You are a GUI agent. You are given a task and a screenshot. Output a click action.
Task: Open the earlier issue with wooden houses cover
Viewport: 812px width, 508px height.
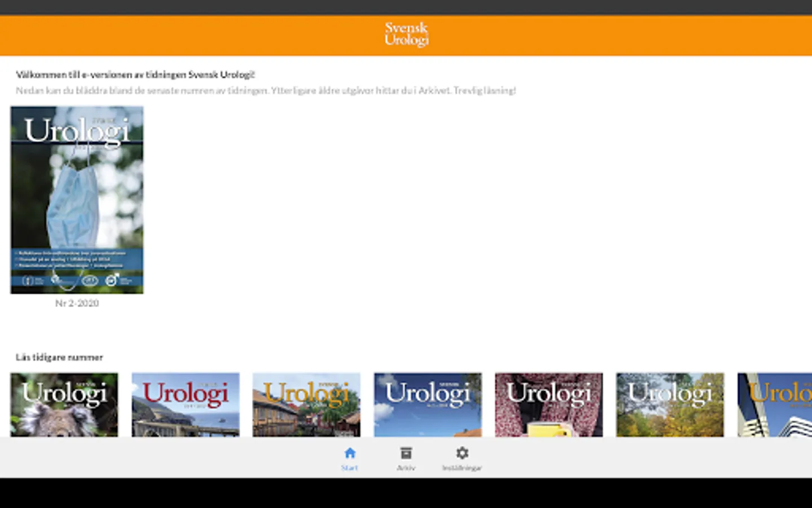[x=306, y=405]
